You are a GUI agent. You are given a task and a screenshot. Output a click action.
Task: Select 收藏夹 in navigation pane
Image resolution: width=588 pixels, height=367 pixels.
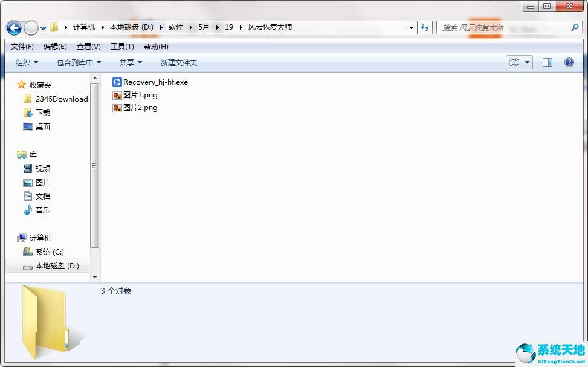[x=40, y=85]
